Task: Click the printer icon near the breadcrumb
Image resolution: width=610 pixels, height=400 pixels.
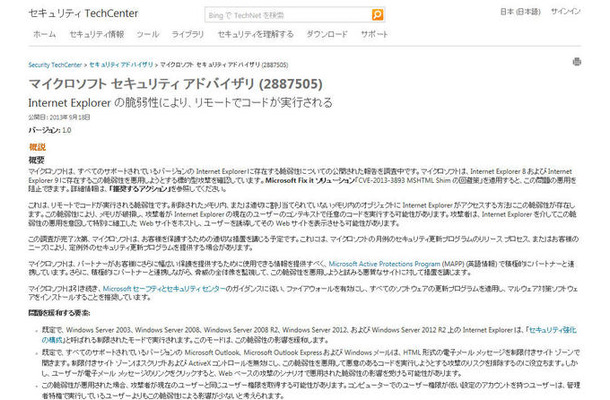Action: (577, 61)
